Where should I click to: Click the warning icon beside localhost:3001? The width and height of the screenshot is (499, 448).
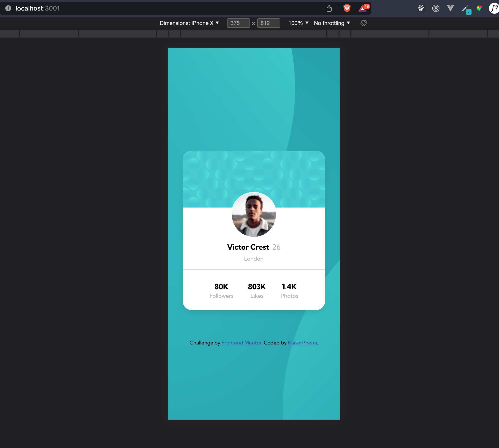point(8,8)
